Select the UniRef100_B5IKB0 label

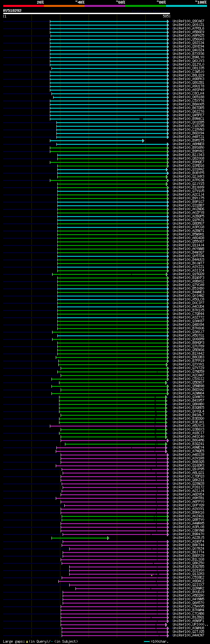188,289
